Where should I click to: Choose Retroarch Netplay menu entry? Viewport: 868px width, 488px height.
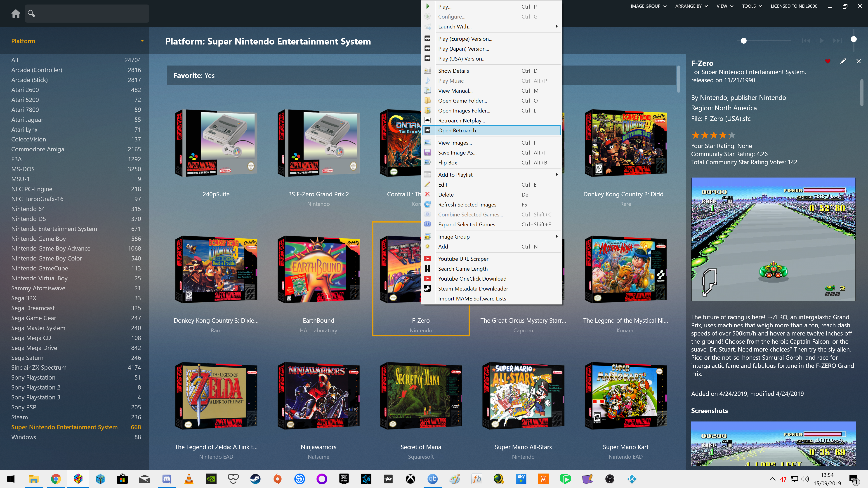pyautogui.click(x=491, y=120)
